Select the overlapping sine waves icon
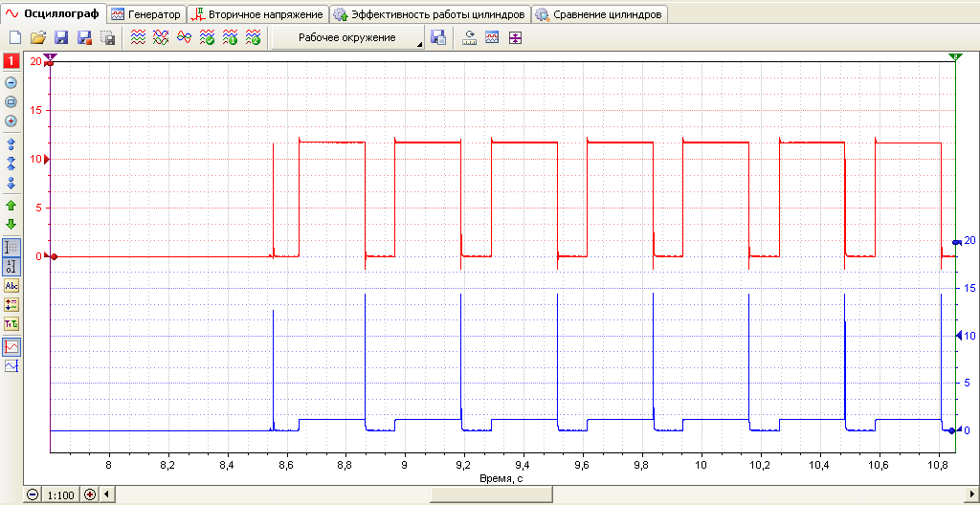Viewport: 980px width, 505px height. tap(184, 37)
